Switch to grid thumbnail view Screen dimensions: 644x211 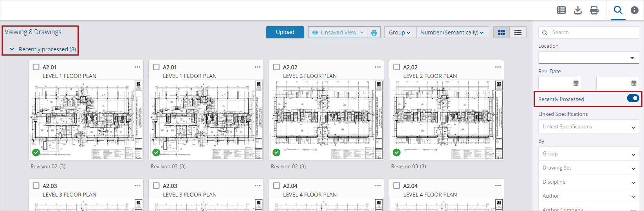tap(501, 32)
